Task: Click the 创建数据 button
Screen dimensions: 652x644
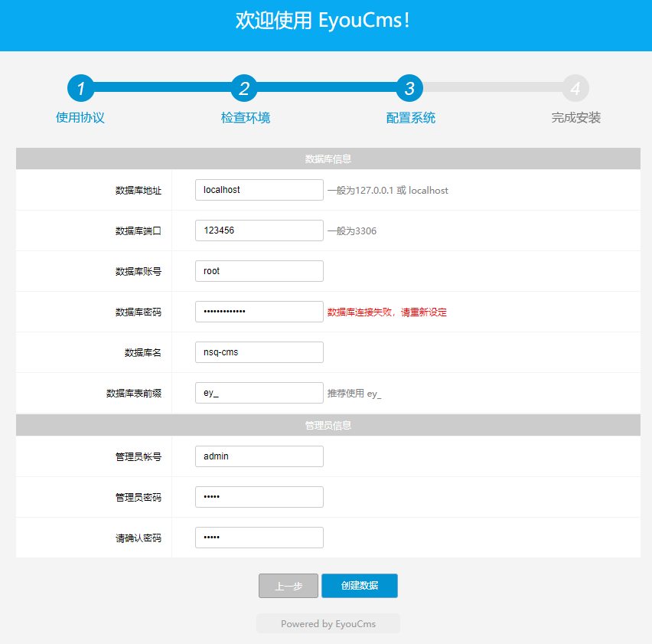Action: coord(359,586)
